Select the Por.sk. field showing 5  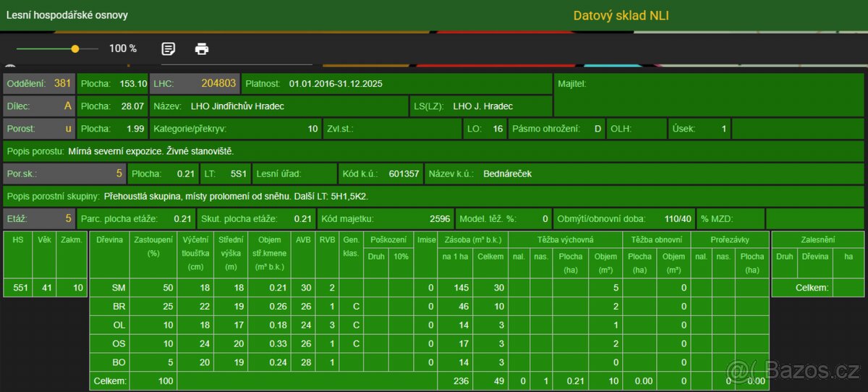click(64, 174)
